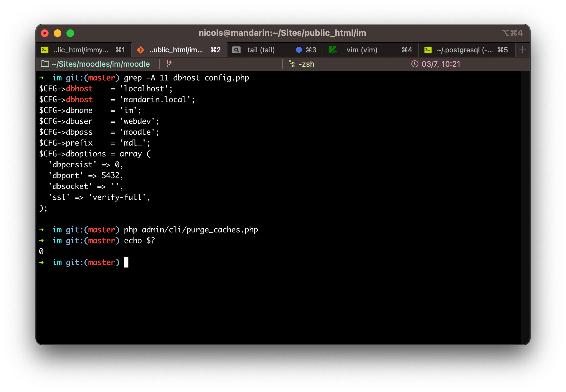Click the -zsh job name
This screenshot has height=392, width=566.
tap(306, 64)
